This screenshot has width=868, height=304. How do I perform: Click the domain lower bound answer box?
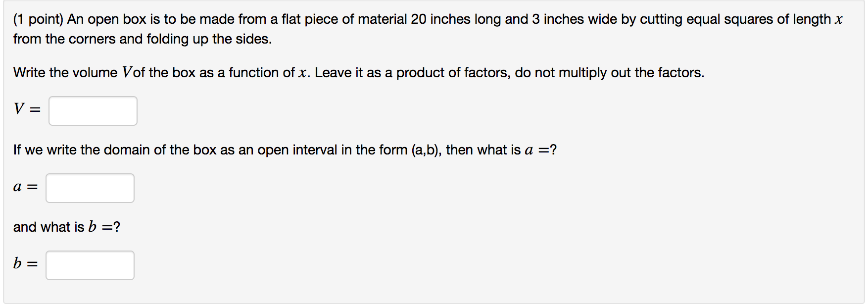tap(89, 188)
